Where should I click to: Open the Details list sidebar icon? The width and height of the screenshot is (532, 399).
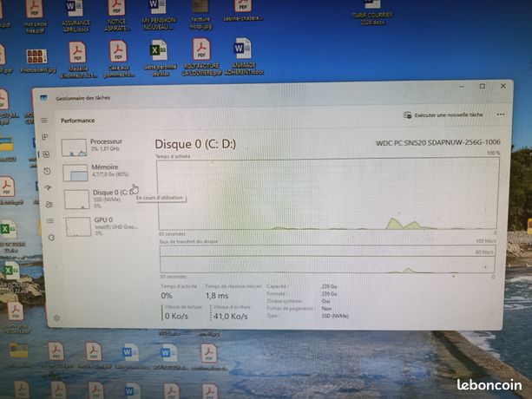(49, 220)
